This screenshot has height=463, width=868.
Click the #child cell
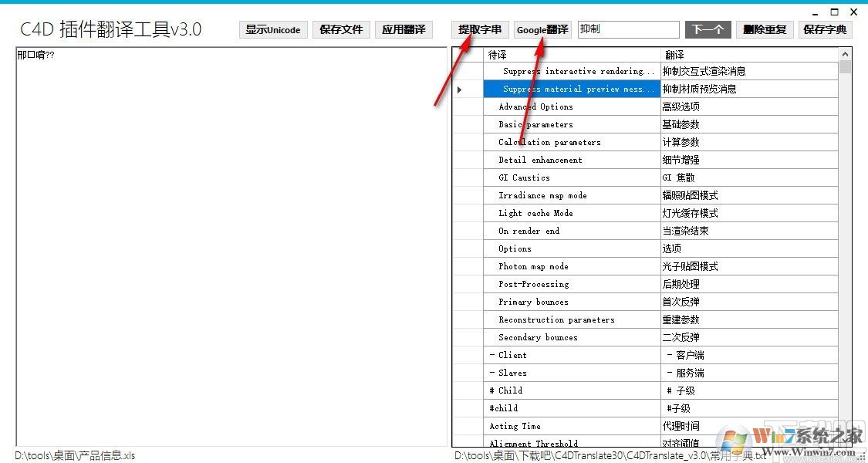[572, 408]
